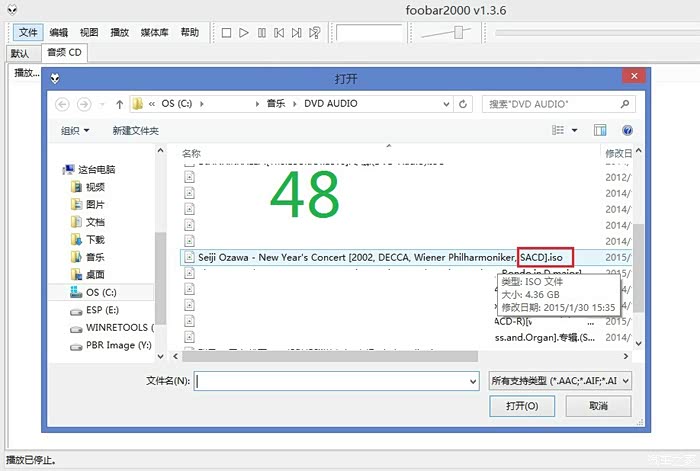Screen dimensions: 700x471
Task: Skip to the previous track
Action: pyautogui.click(x=280, y=33)
